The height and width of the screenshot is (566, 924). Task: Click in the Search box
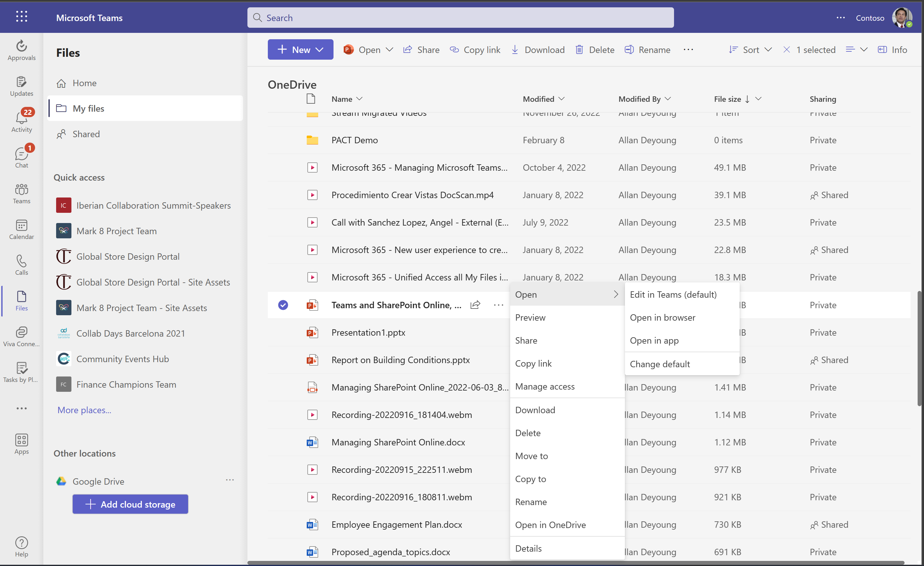[460, 18]
